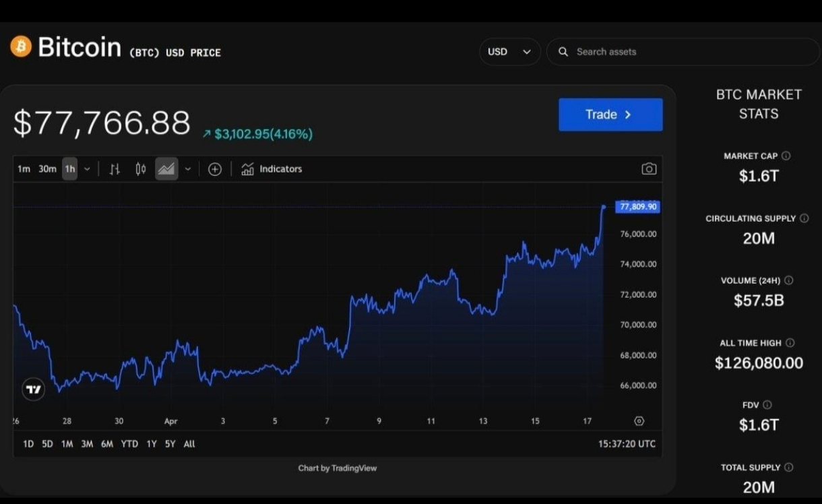Open the Chart by TradingView link
Image resolution: width=822 pixels, height=504 pixels.
tap(338, 468)
